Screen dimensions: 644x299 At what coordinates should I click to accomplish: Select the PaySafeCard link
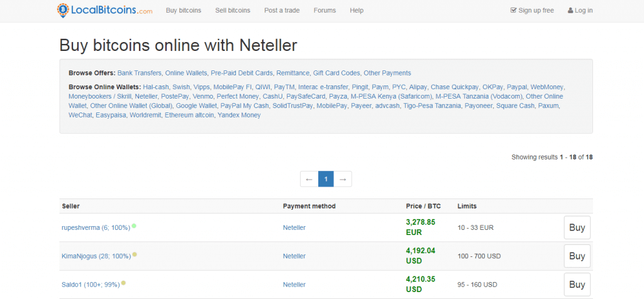coord(306,96)
